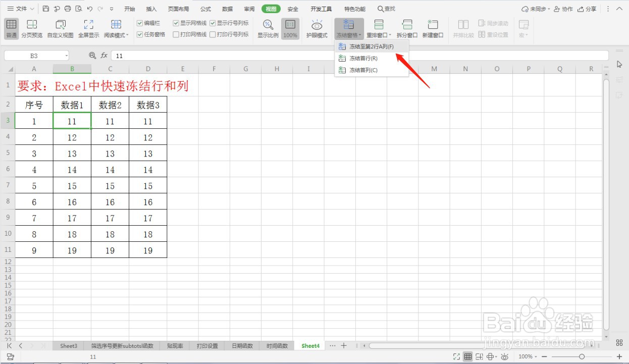Screen dimensions: 629x364
Task: Open the status bar zoom 100% dropdown
Action: (528, 356)
